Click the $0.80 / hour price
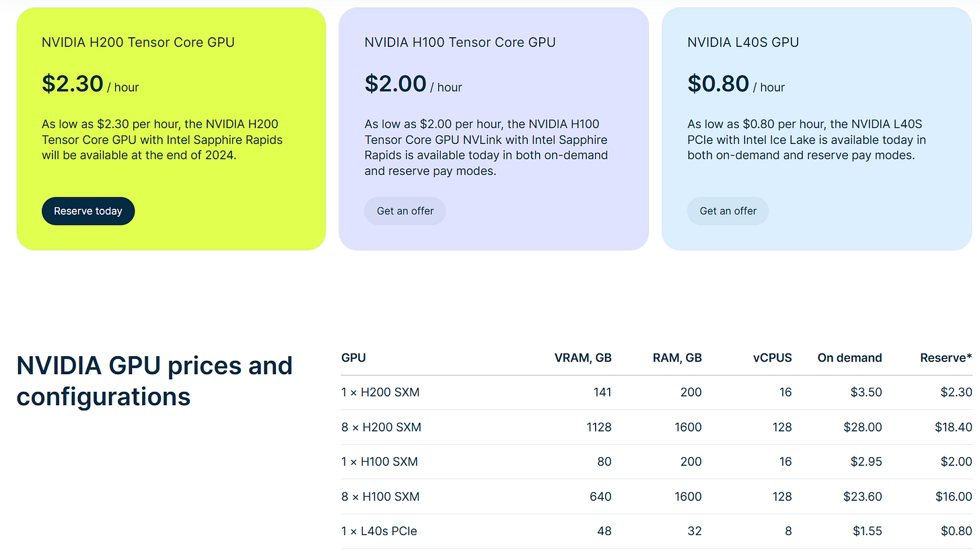Viewport: 980px width, 556px height. tap(736, 84)
